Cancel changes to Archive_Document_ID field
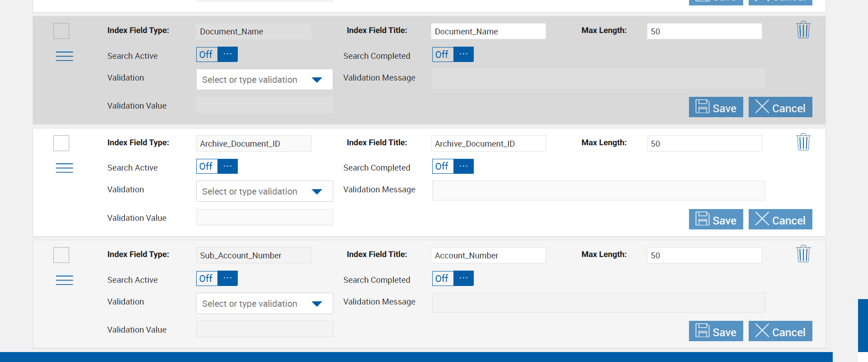The width and height of the screenshot is (868, 362). (780, 219)
